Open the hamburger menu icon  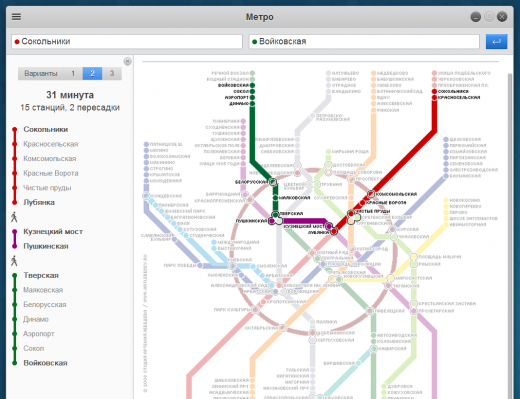pyautogui.click(x=16, y=17)
